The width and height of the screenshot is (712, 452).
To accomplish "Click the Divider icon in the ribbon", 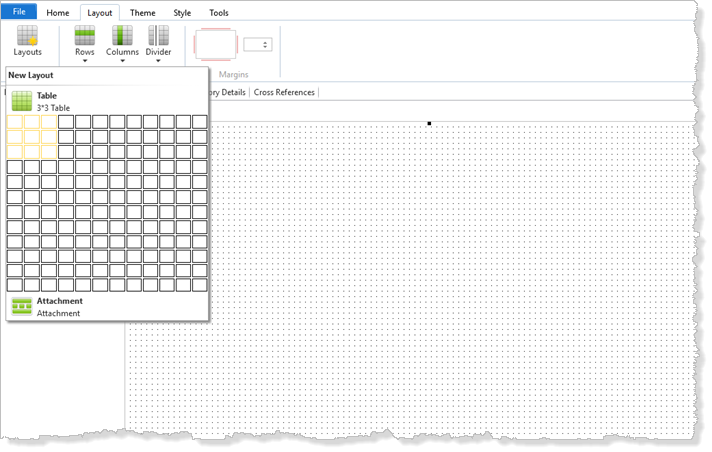I will click(x=158, y=35).
